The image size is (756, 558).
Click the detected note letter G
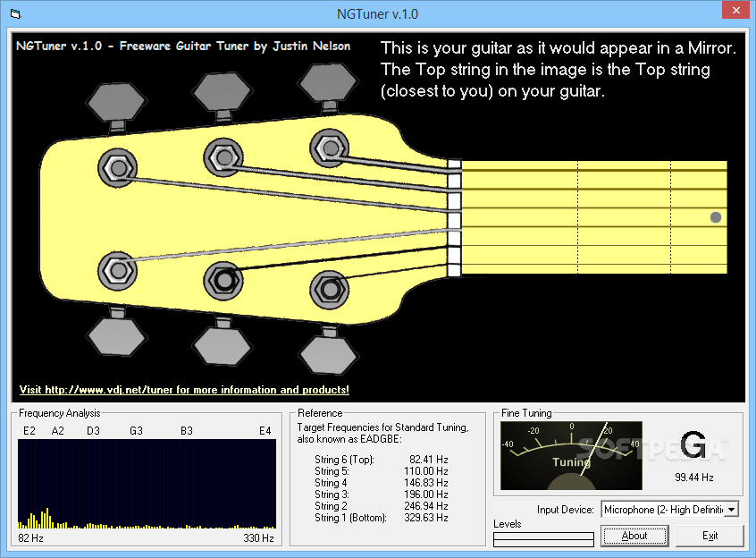[x=693, y=444]
